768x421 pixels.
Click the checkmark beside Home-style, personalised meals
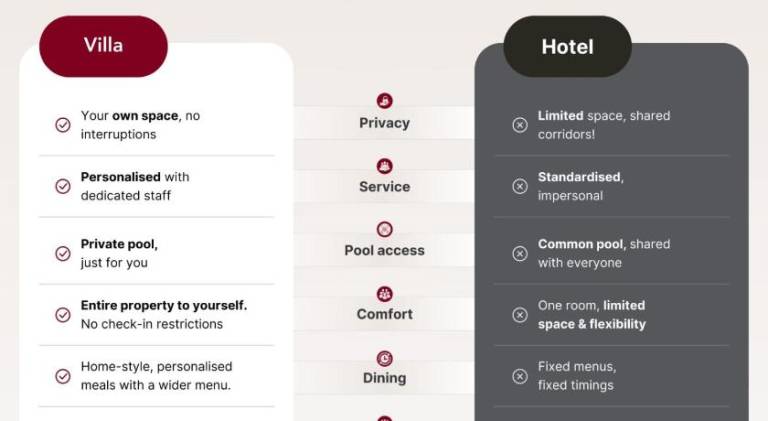tap(63, 376)
